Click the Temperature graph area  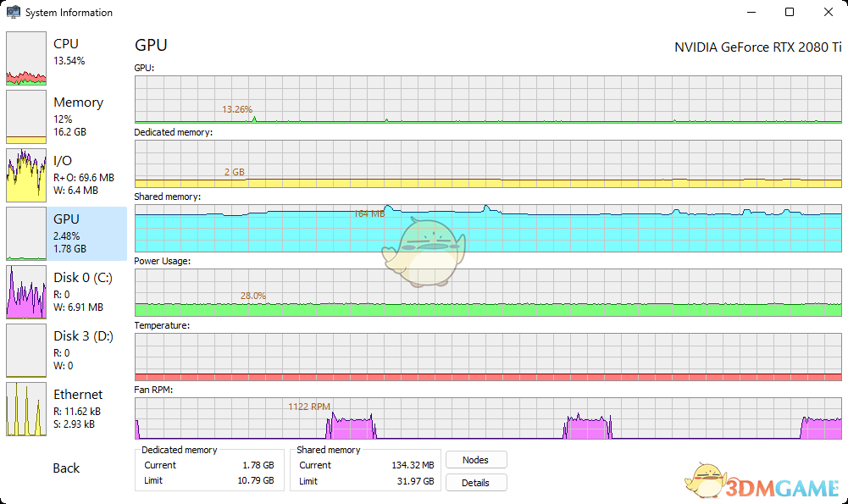tap(487, 356)
